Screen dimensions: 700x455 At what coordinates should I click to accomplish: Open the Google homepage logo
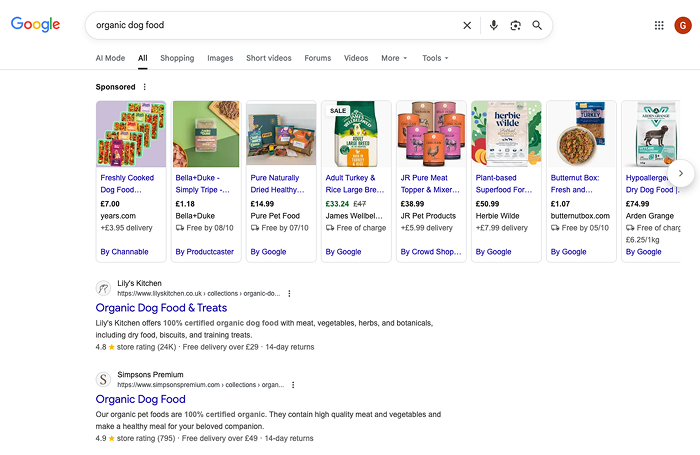35,25
